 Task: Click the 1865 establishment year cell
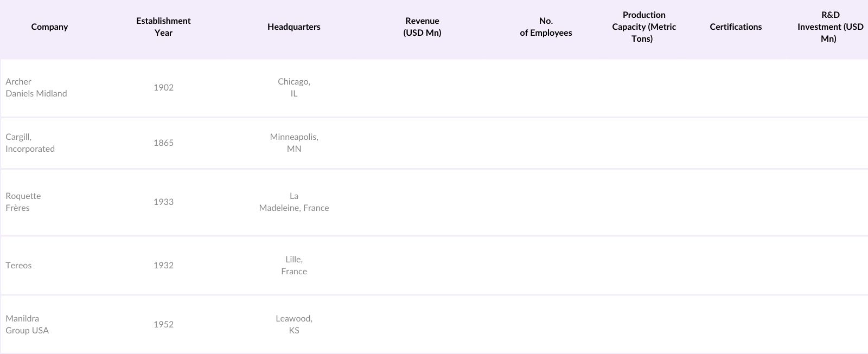[163, 143]
